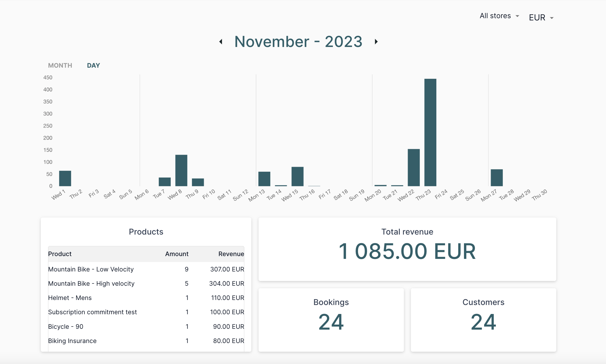Select the Wed 8 bar in the chart
The width and height of the screenshot is (606, 364).
181,171
